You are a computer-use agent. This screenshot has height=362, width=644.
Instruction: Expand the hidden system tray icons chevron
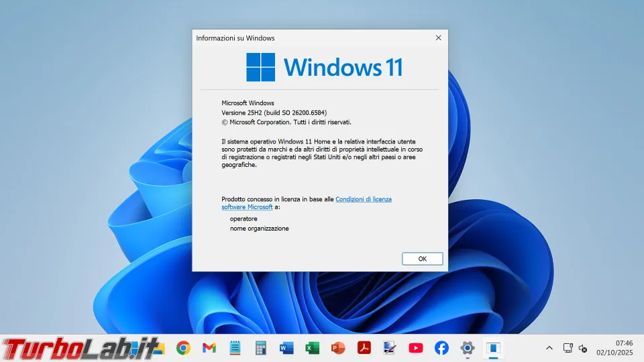549,348
